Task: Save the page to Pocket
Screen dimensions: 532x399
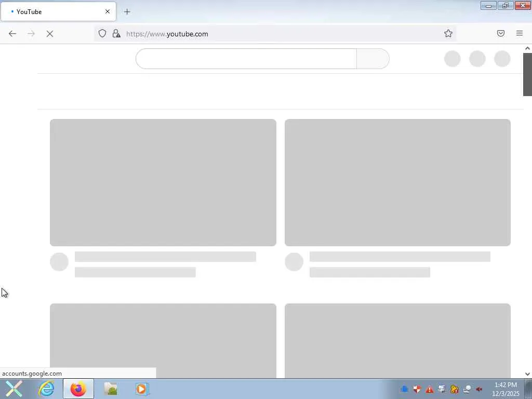Action: point(501,33)
